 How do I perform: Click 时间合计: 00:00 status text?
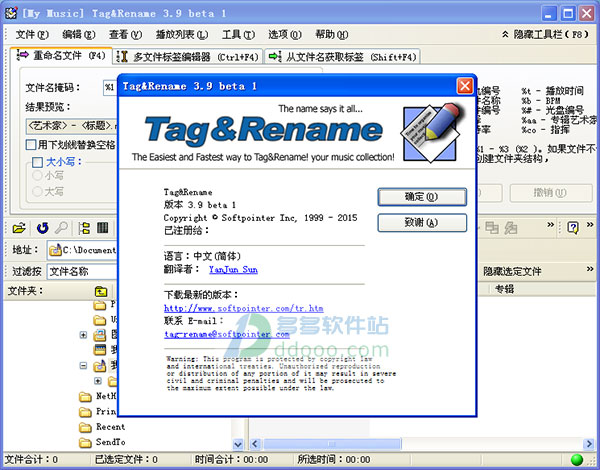coord(231,459)
